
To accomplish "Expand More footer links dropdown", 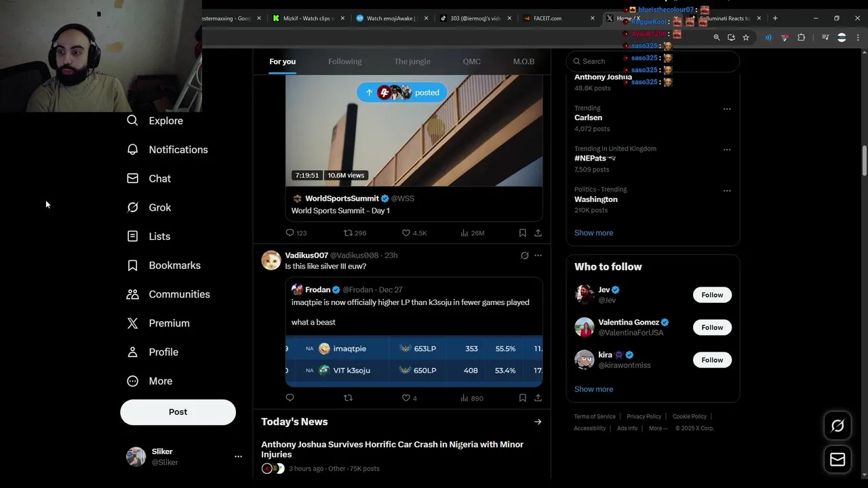I will pyautogui.click(x=658, y=428).
